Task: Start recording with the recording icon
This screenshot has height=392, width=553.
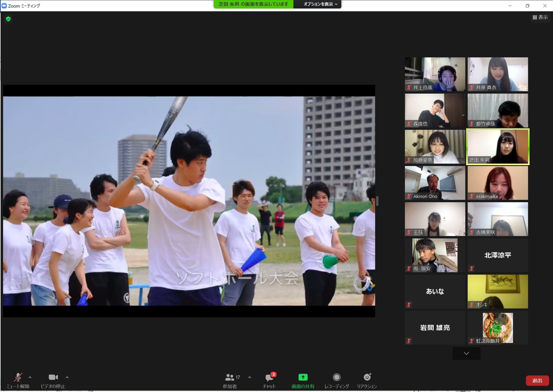Action: [x=337, y=377]
